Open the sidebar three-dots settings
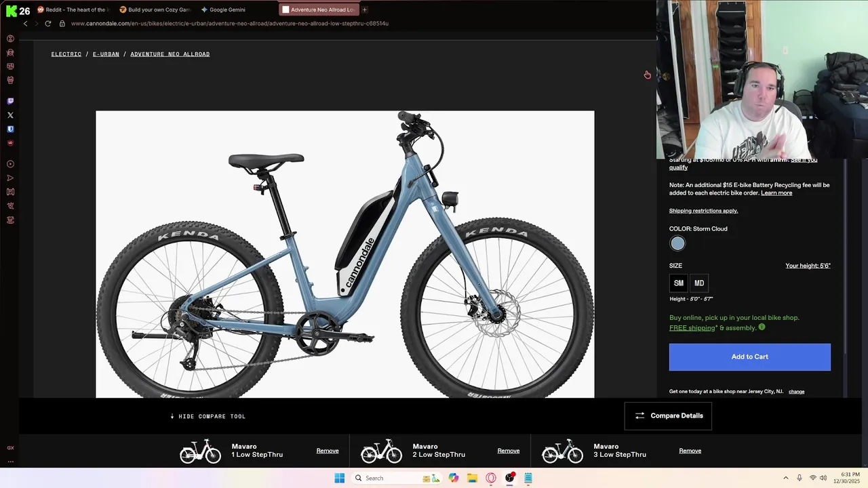Screen dimensions: 868x488 (10, 462)
